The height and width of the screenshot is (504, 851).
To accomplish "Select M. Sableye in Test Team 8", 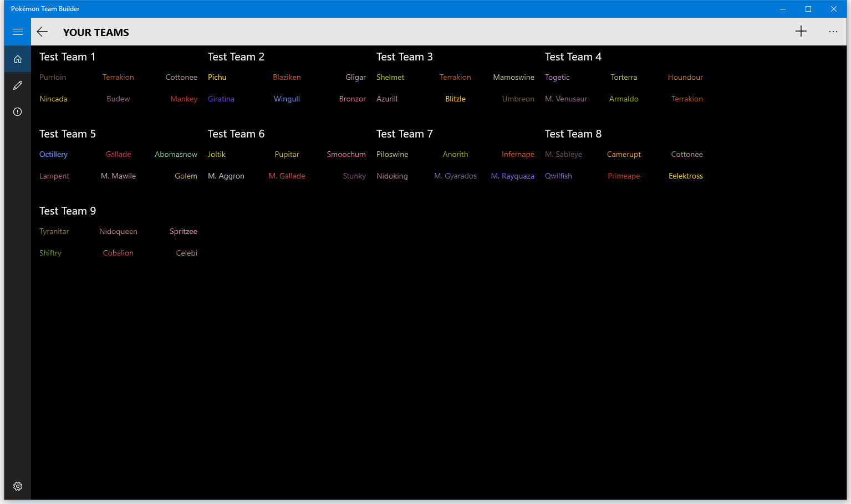I will 563,154.
